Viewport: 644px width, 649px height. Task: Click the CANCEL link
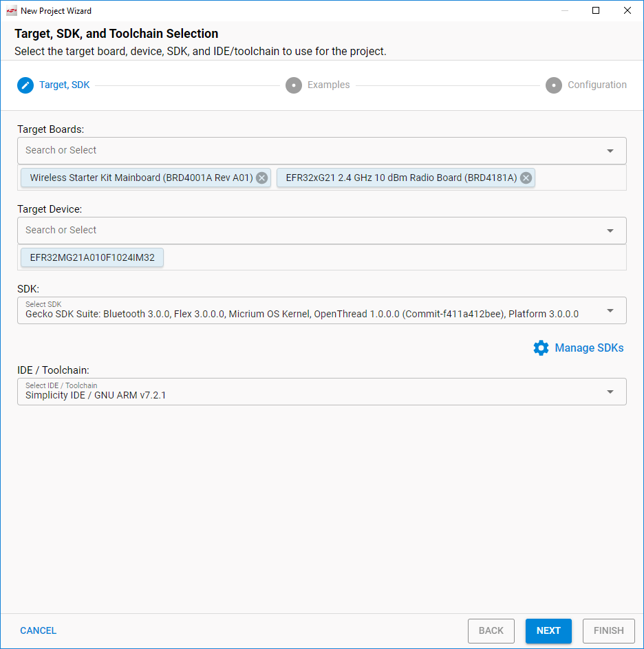38,630
